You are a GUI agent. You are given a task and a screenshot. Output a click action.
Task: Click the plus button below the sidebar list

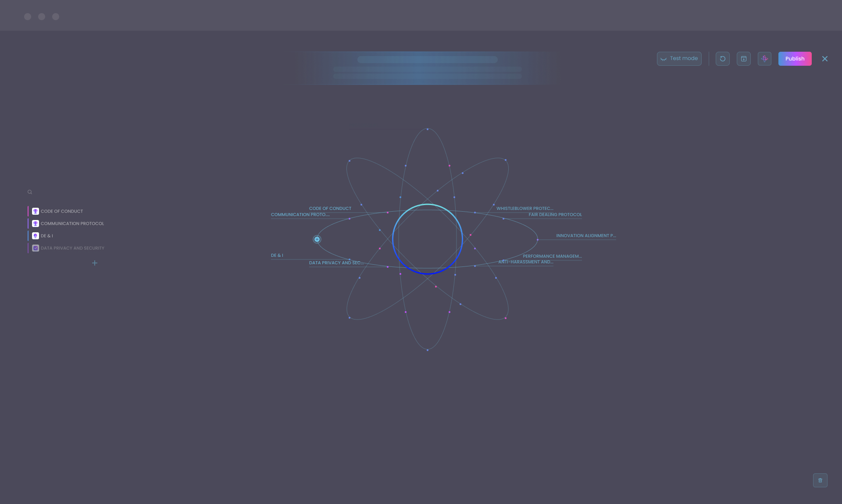[x=95, y=263]
